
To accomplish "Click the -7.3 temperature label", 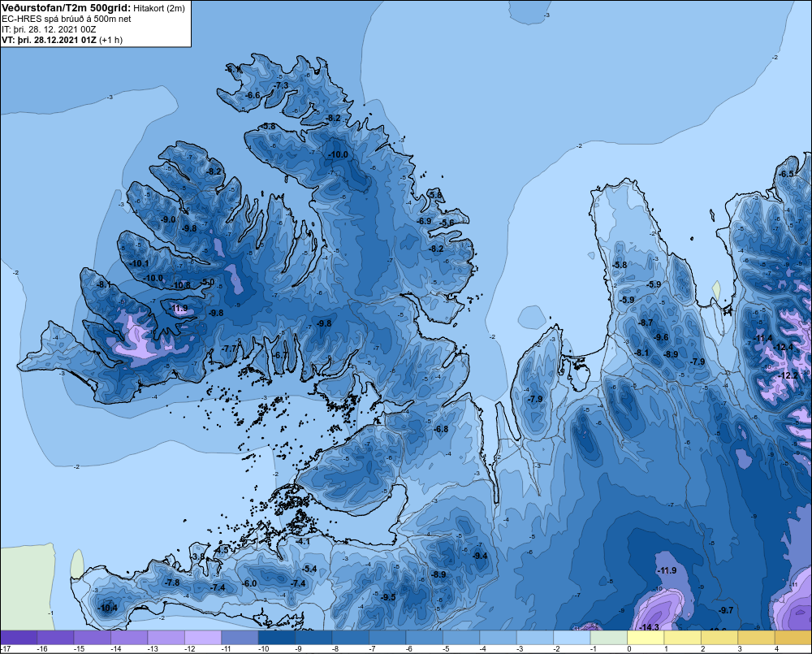I will pos(281,85).
